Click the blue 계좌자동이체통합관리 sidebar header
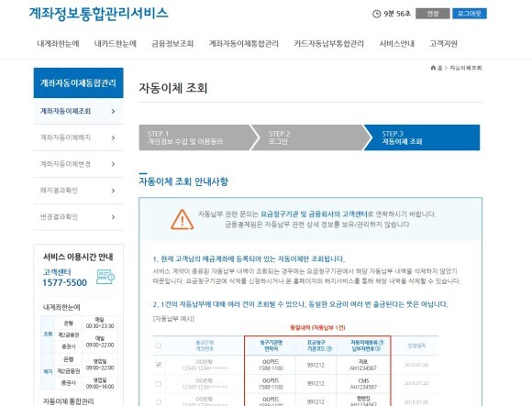Viewport: 532px width, 406px height. click(78, 83)
